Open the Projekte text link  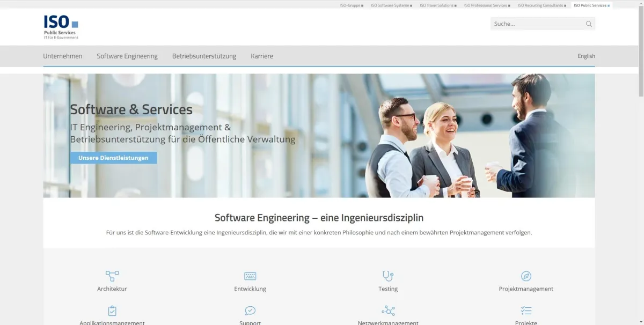(x=526, y=322)
